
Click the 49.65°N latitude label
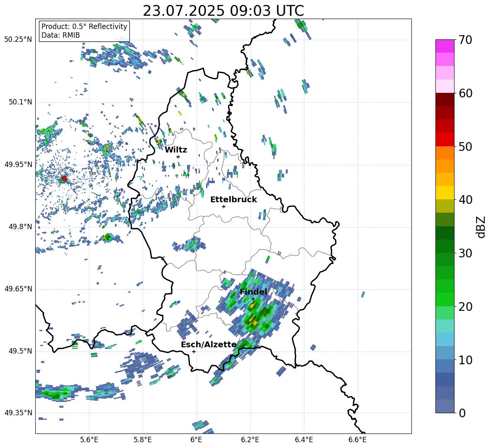point(18,289)
